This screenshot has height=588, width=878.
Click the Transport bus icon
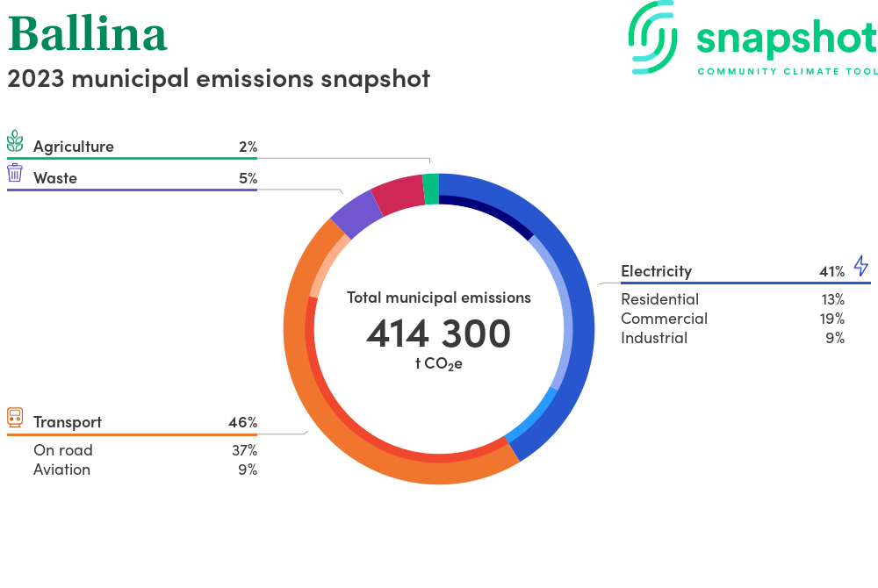15,417
